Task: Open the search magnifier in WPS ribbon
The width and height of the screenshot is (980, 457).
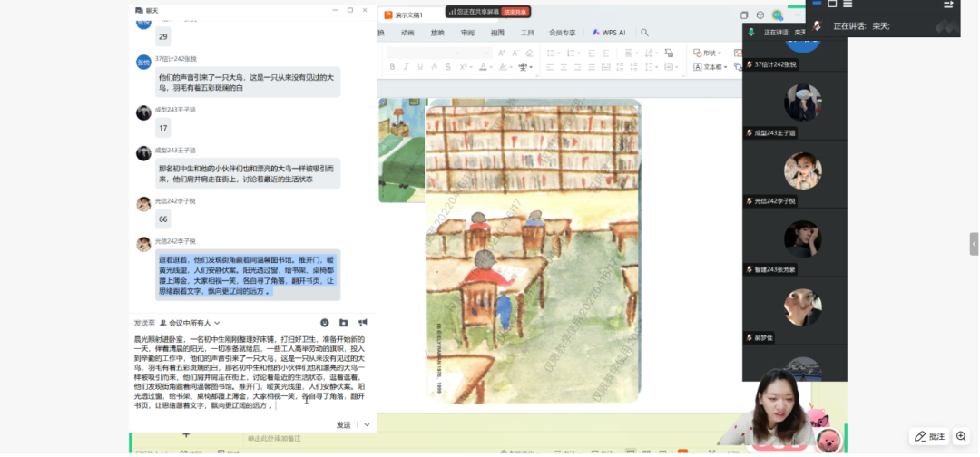Action: (x=644, y=33)
